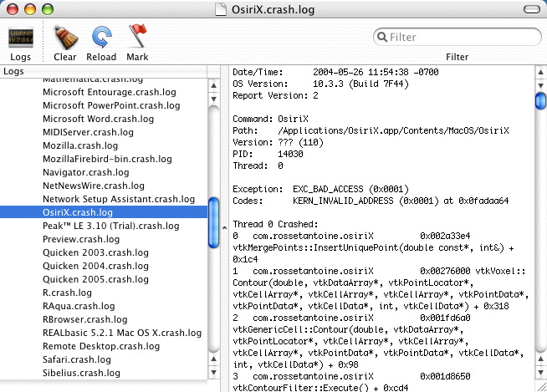
Task: Open the Logs toolbar icon
Action: pyautogui.click(x=21, y=38)
